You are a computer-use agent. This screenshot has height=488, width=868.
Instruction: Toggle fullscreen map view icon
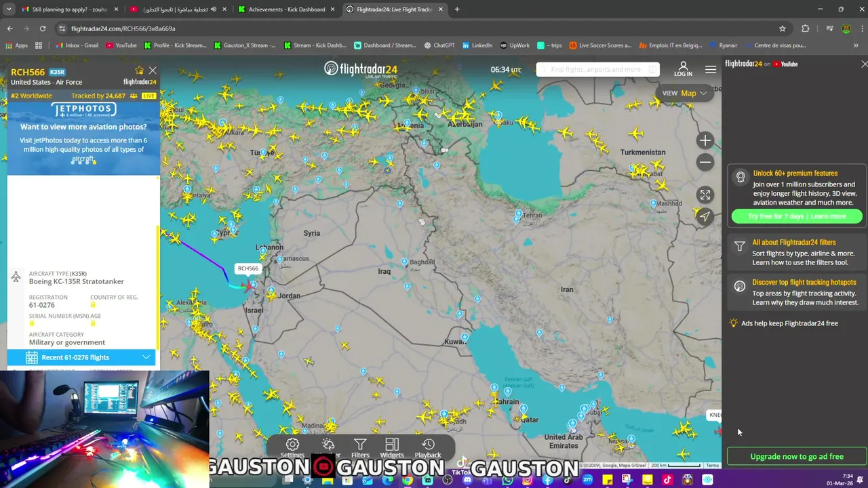click(705, 195)
